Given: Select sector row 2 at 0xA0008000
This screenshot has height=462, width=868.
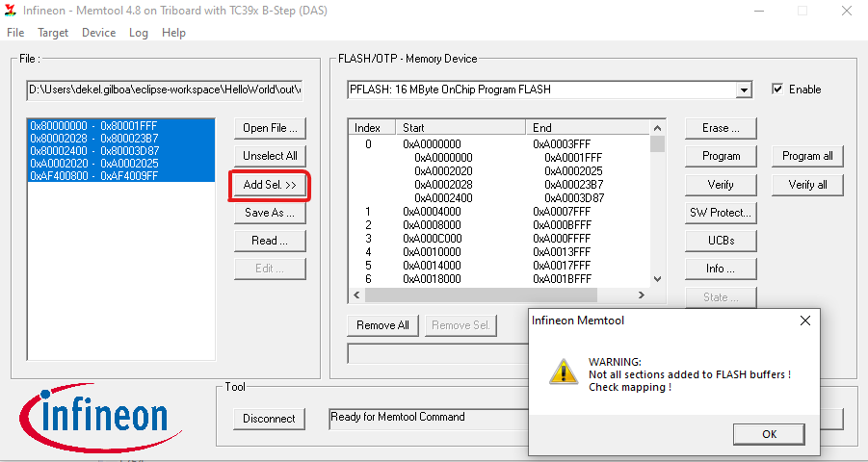Looking at the screenshot, I should [x=499, y=224].
